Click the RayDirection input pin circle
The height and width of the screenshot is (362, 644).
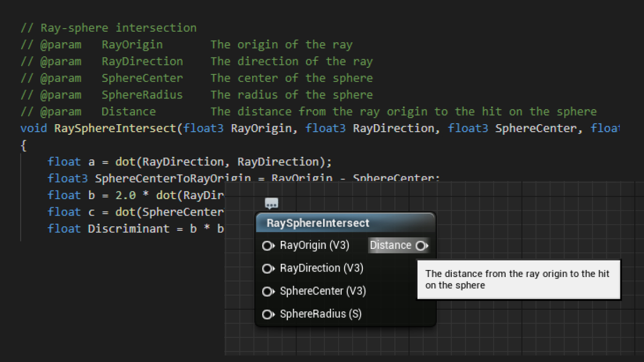pyautogui.click(x=268, y=268)
